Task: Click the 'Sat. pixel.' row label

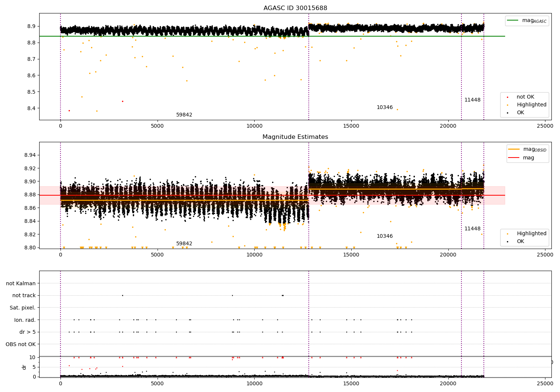Action: [x=23, y=308]
